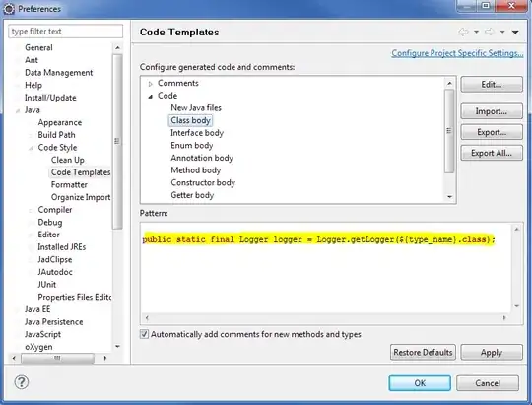532x405 pixels.
Task: Select Getter body template
Action: pos(192,195)
